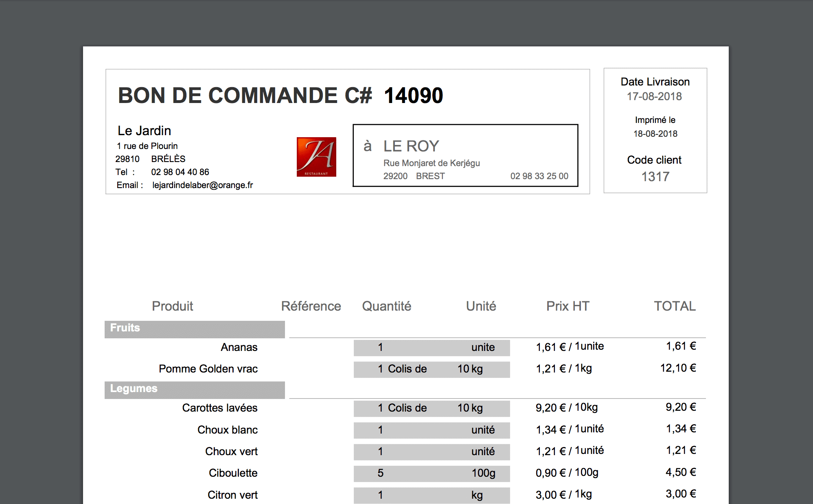Image resolution: width=813 pixels, height=504 pixels.
Task: Select the Fruits category bar
Action: tap(195, 329)
